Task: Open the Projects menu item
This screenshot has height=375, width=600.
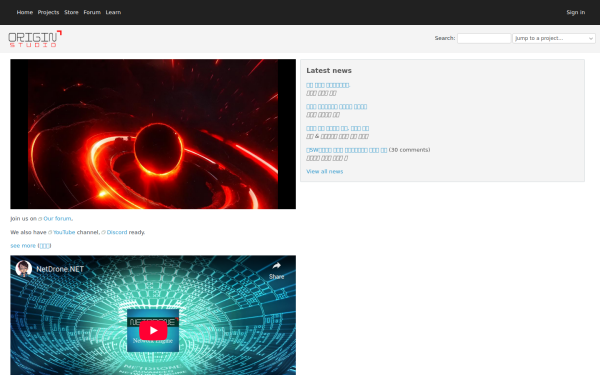Action: click(x=48, y=12)
